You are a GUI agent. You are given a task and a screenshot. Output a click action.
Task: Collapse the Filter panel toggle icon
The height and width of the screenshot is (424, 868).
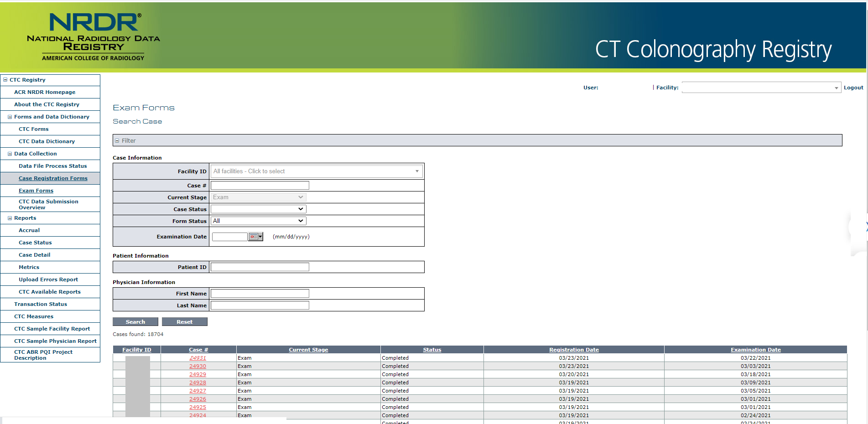117,141
